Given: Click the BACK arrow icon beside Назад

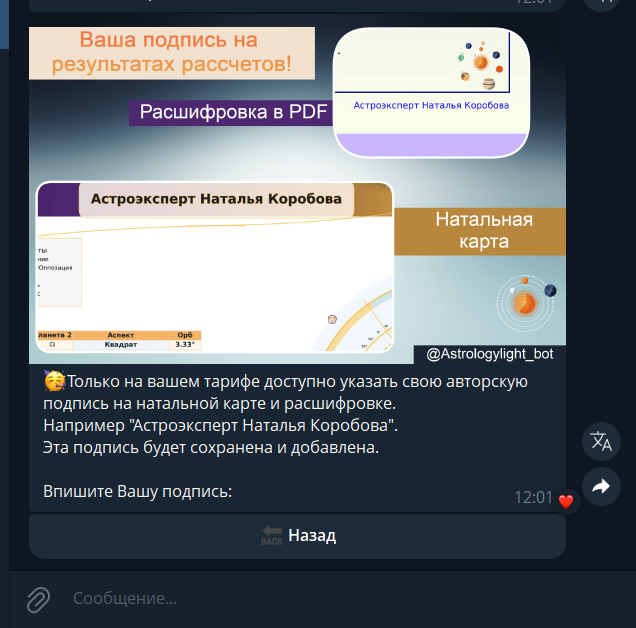Looking at the screenshot, I should tap(272, 536).
